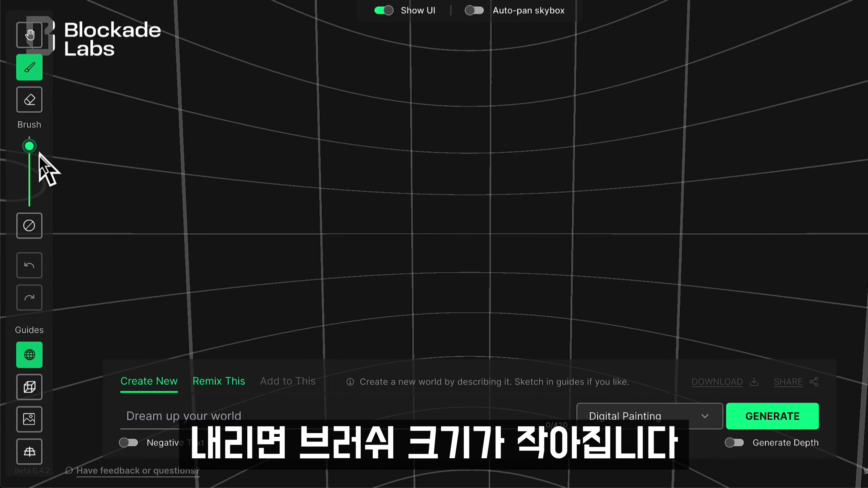Click the undo arrow icon
Image resolution: width=868 pixels, height=488 pixels.
(x=29, y=265)
